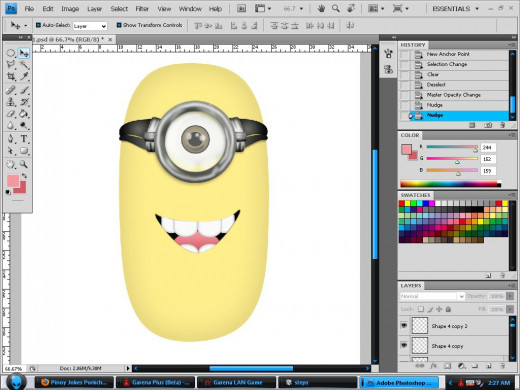Screen dimensions: 520x390
Task: Select the Healing Brush tool
Action: (x=11, y=90)
